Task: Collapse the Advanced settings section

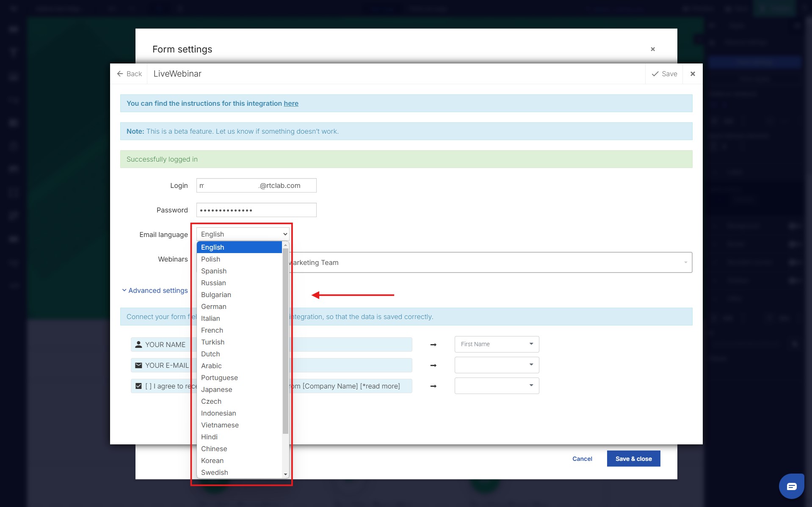Action: tap(155, 290)
